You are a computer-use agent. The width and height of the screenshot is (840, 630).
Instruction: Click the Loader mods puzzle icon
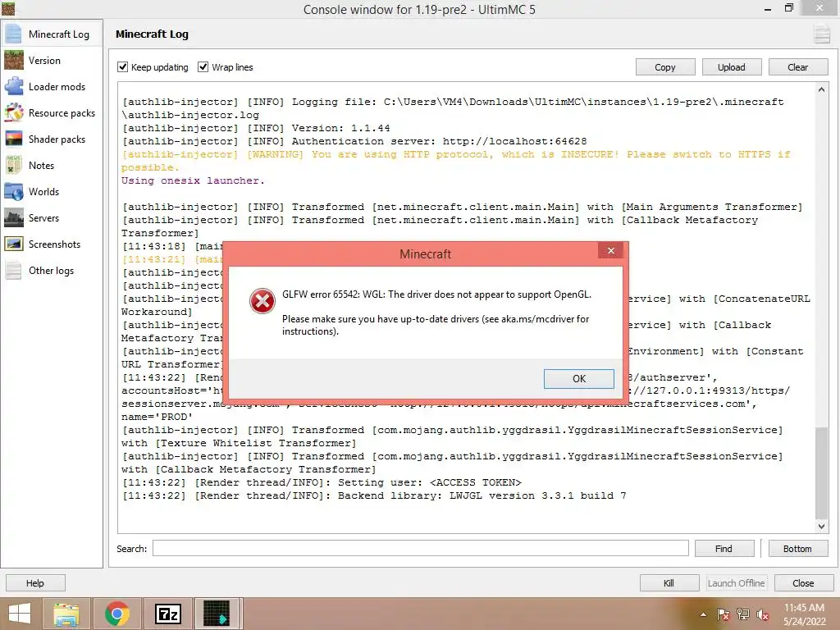[x=13, y=86]
